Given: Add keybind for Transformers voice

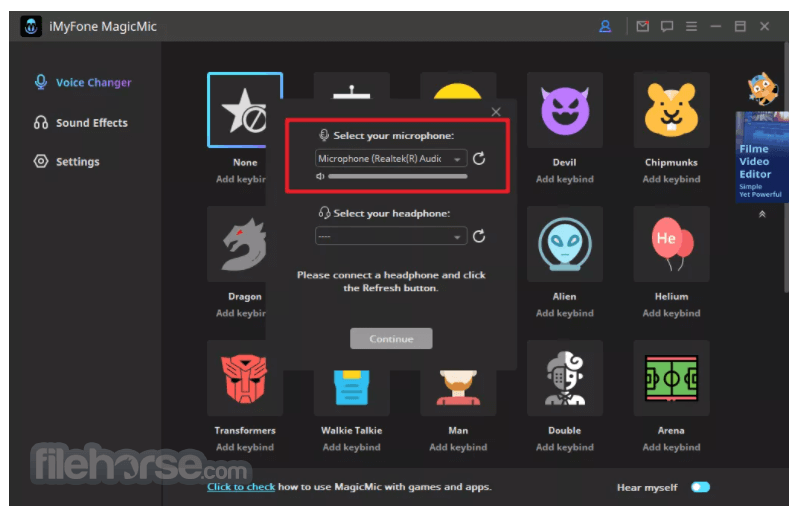Looking at the screenshot, I should 245,447.
